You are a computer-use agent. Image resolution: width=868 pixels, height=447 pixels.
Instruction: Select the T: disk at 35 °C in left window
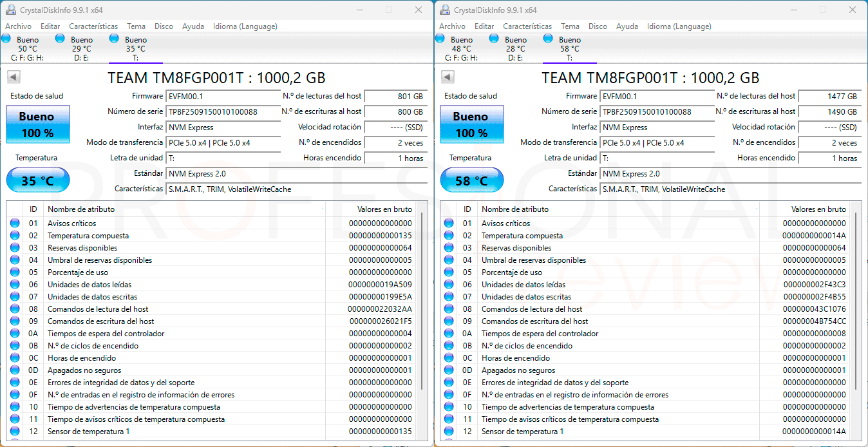pyautogui.click(x=135, y=48)
